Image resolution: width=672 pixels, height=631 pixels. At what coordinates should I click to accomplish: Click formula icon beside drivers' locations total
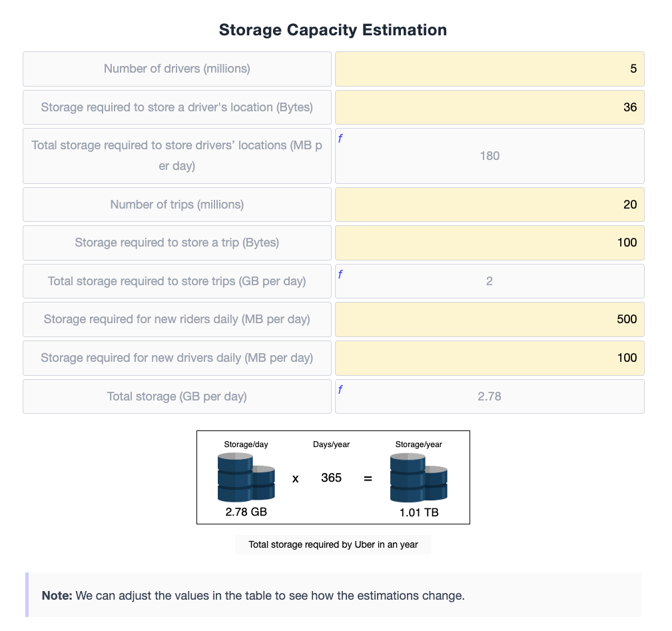pyautogui.click(x=340, y=139)
